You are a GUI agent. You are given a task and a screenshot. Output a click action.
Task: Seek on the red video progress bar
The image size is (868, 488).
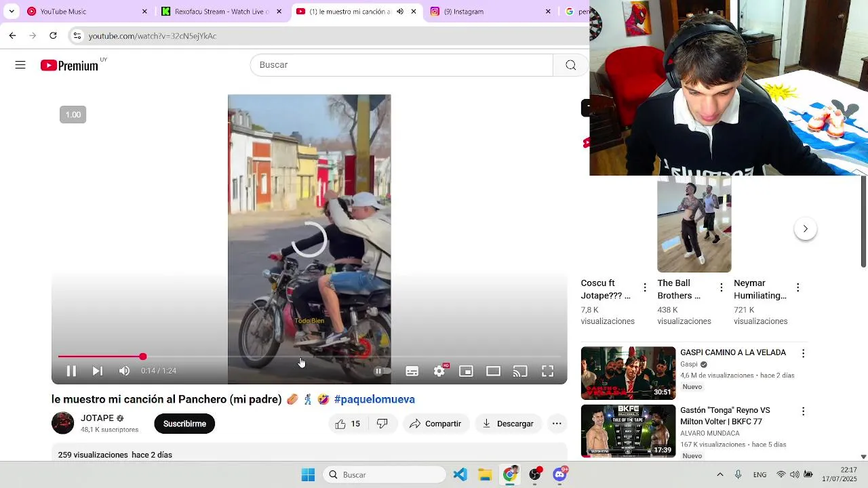coord(309,357)
